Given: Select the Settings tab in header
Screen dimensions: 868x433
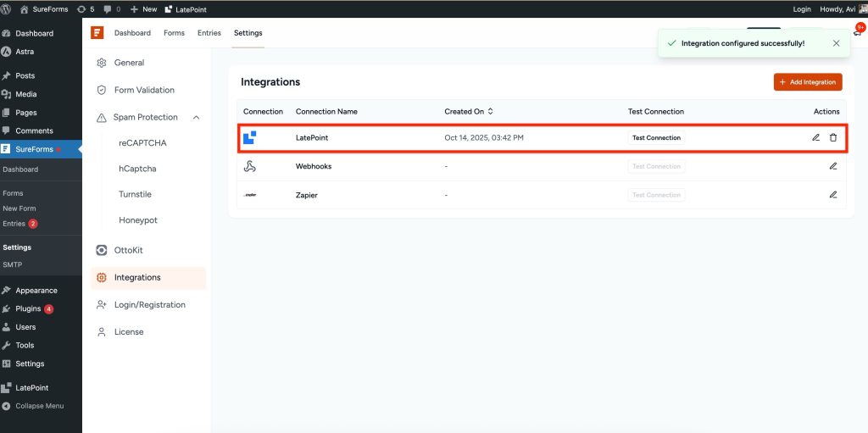Looking at the screenshot, I should 248,33.
